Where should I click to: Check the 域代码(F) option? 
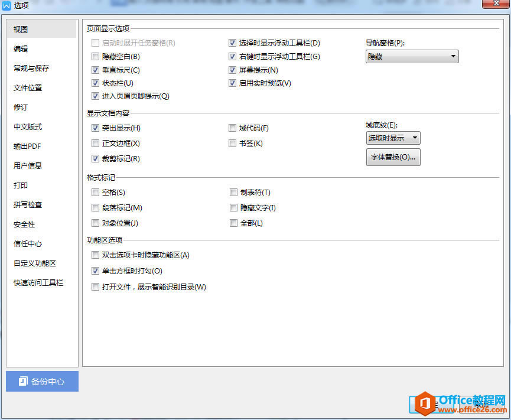point(232,128)
